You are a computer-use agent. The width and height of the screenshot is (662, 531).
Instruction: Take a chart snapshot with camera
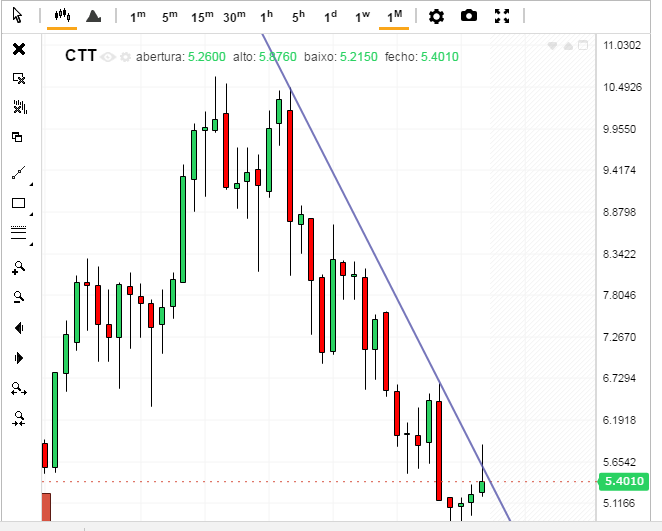(x=469, y=16)
